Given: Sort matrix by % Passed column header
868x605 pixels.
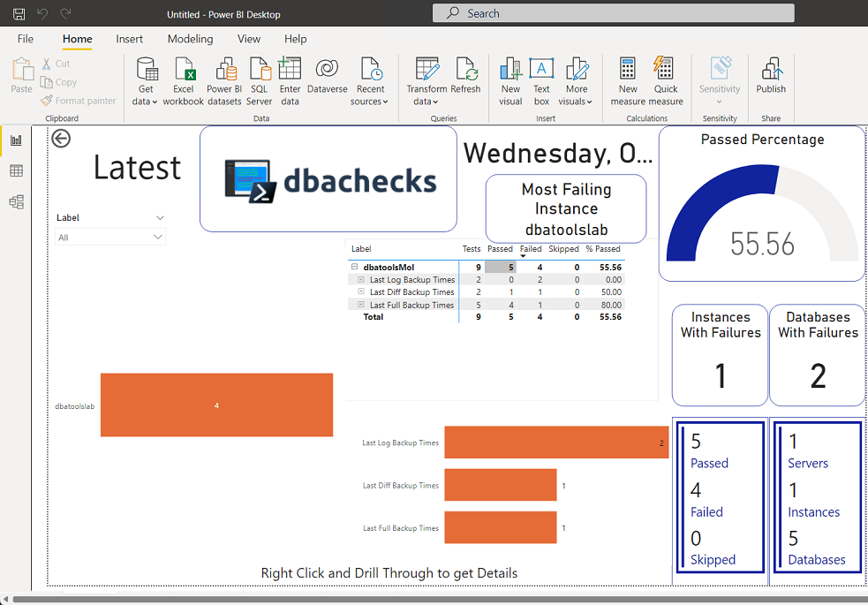Looking at the screenshot, I should (603, 249).
